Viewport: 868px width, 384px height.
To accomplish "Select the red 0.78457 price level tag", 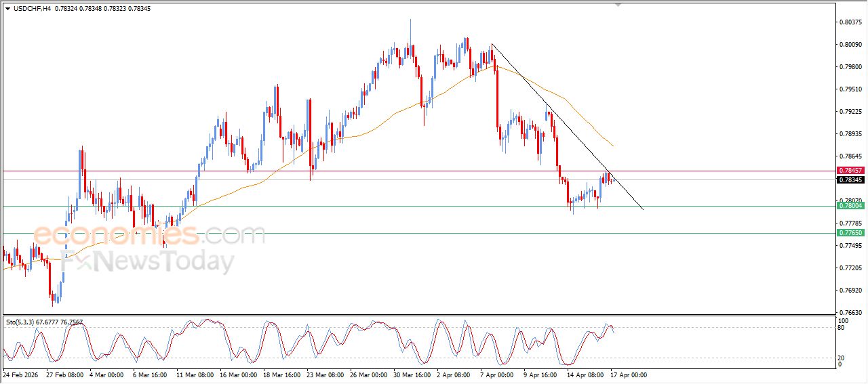I will pyautogui.click(x=850, y=171).
